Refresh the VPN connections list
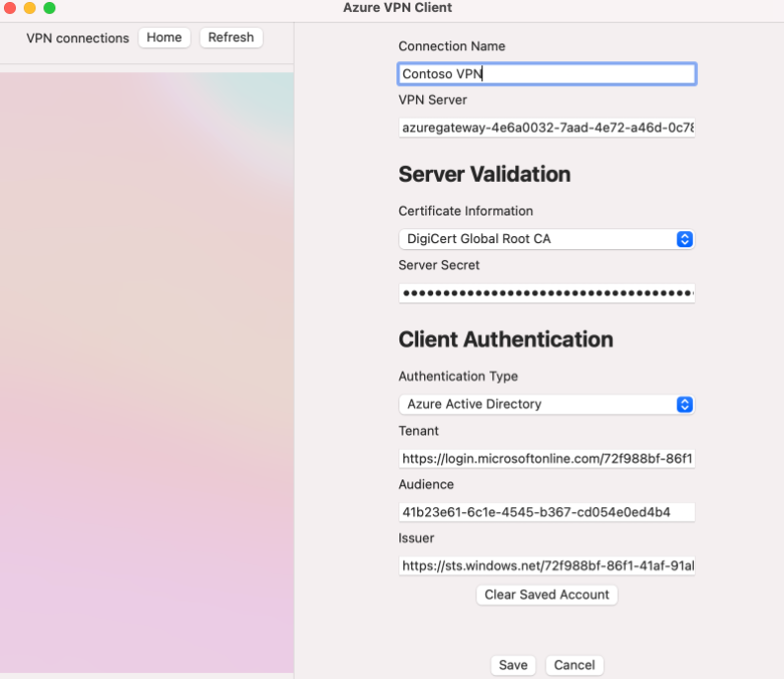Viewport: 784px width, 679px height. click(231, 38)
